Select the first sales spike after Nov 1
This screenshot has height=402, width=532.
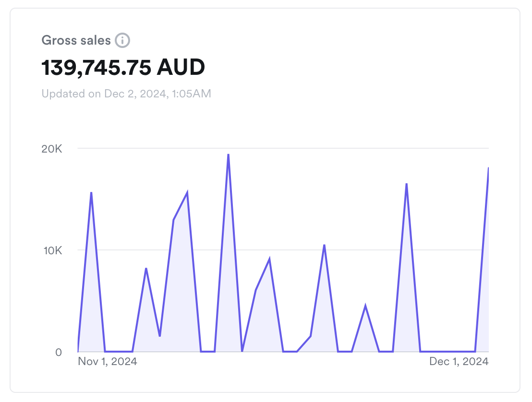(92, 193)
